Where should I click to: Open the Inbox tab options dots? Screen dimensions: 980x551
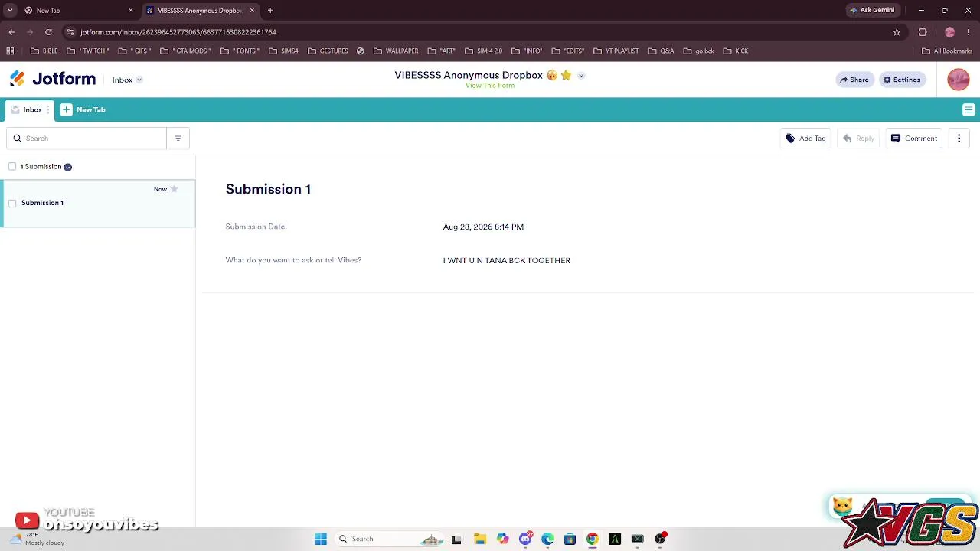(48, 110)
